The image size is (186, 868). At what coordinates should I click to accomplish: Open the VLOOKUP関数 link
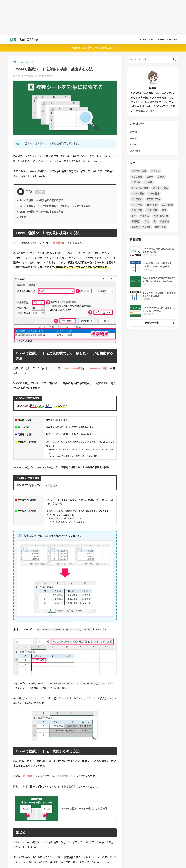74,369
